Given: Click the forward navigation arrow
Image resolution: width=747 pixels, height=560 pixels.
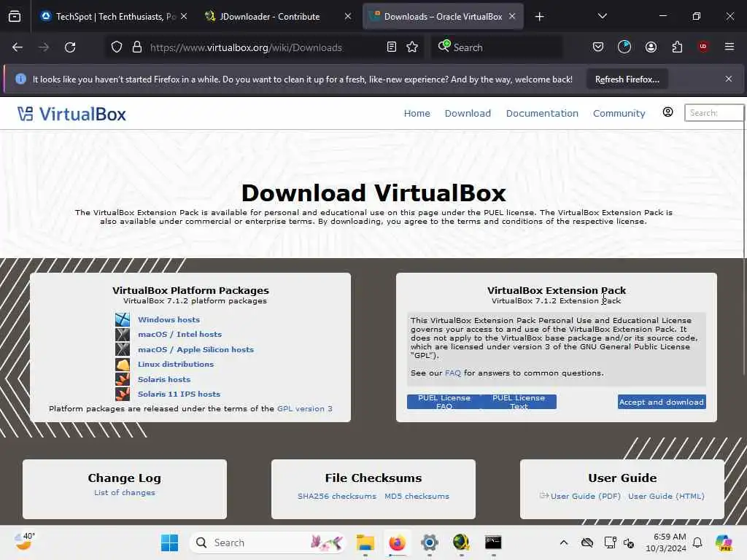Looking at the screenshot, I should pyautogui.click(x=44, y=47).
